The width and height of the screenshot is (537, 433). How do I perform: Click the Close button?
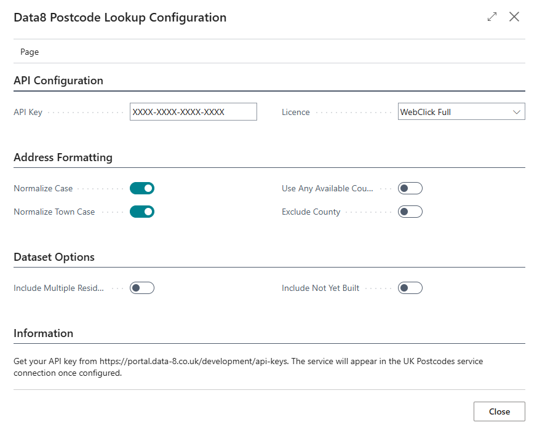[x=499, y=411]
